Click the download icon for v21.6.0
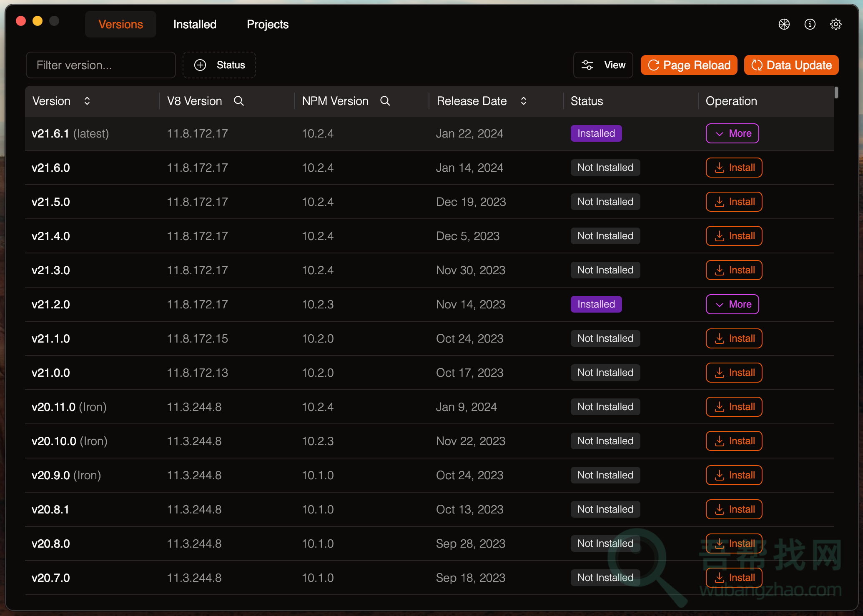 pyautogui.click(x=720, y=168)
